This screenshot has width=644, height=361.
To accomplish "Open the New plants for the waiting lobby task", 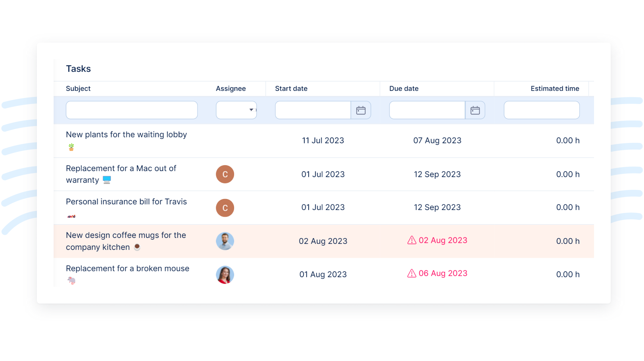I will point(126,135).
